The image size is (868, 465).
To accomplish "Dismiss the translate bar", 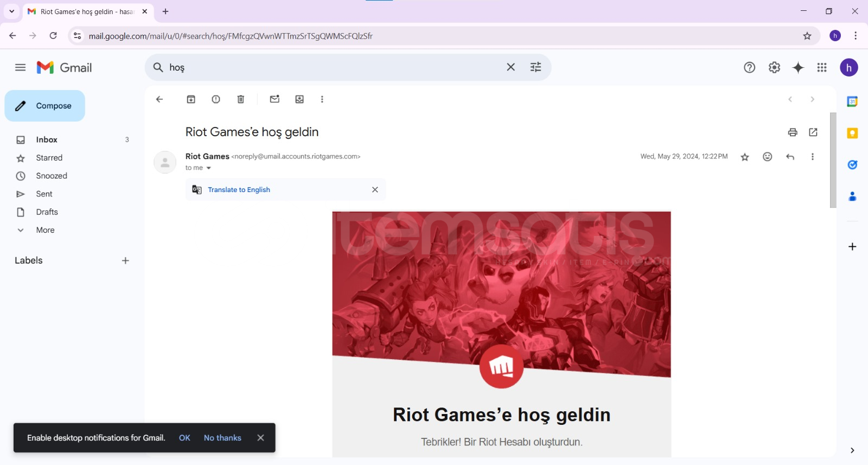I will [x=375, y=190].
